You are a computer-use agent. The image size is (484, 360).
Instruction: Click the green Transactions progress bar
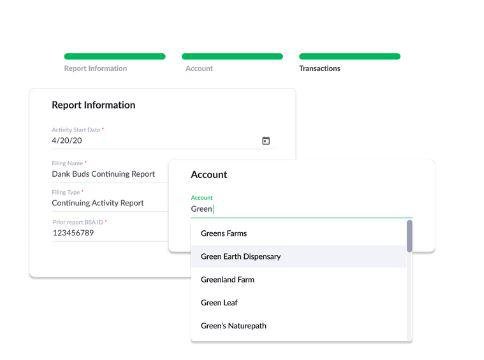pos(350,56)
